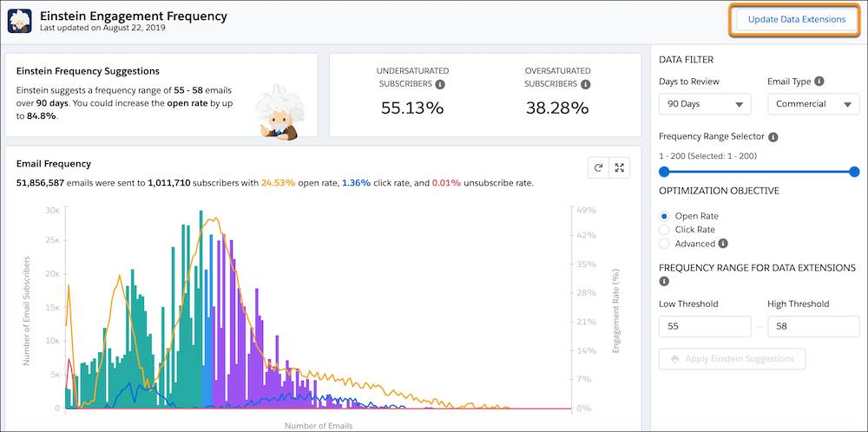Click the Update Data Extensions button
The image size is (868, 432).
pos(797,19)
